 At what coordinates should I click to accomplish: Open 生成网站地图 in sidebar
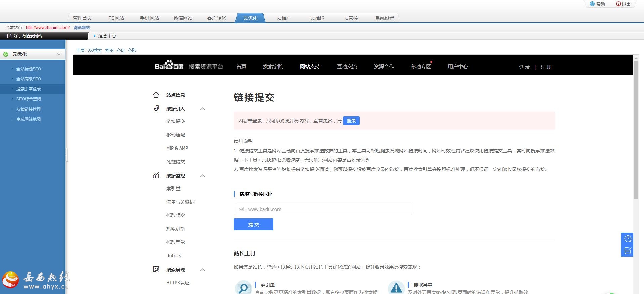[x=29, y=119]
